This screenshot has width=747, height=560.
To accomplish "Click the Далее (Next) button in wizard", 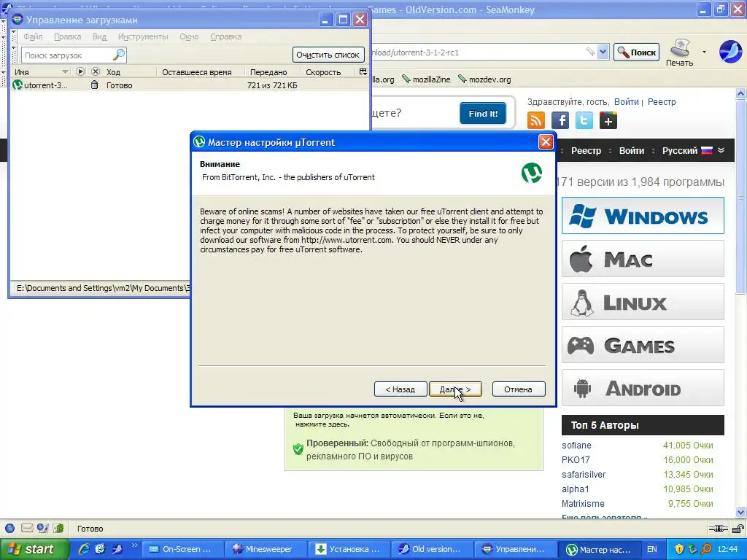I will point(455,389).
